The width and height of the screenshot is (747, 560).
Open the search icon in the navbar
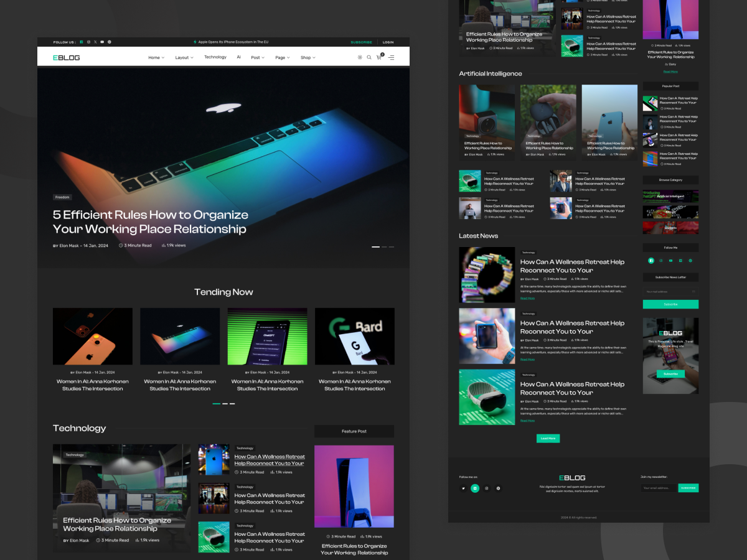point(369,57)
